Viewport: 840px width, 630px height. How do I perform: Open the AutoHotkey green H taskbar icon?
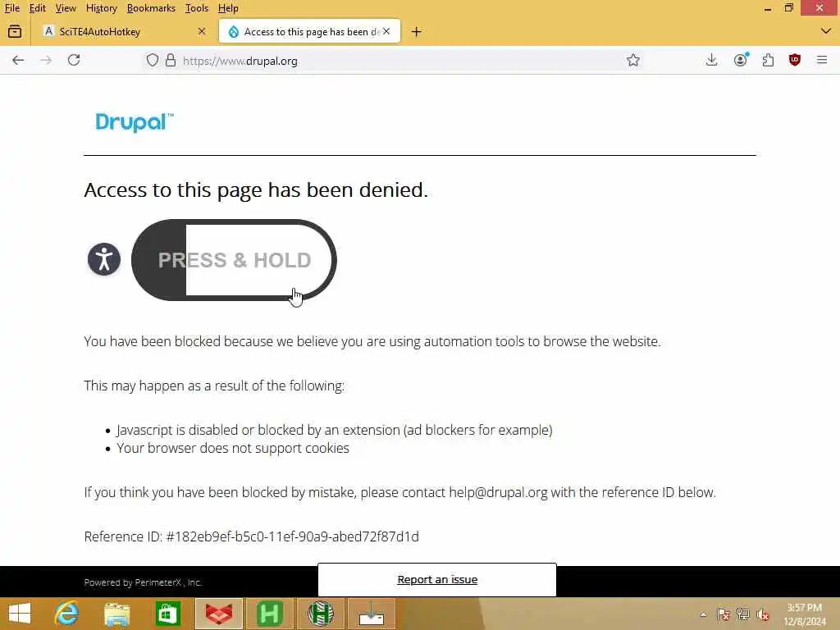pos(269,614)
